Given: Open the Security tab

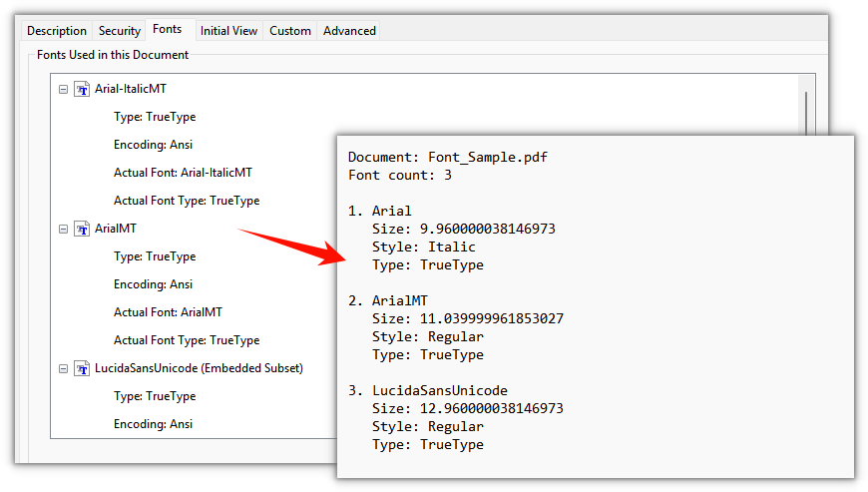Looking at the screenshot, I should [x=120, y=31].
